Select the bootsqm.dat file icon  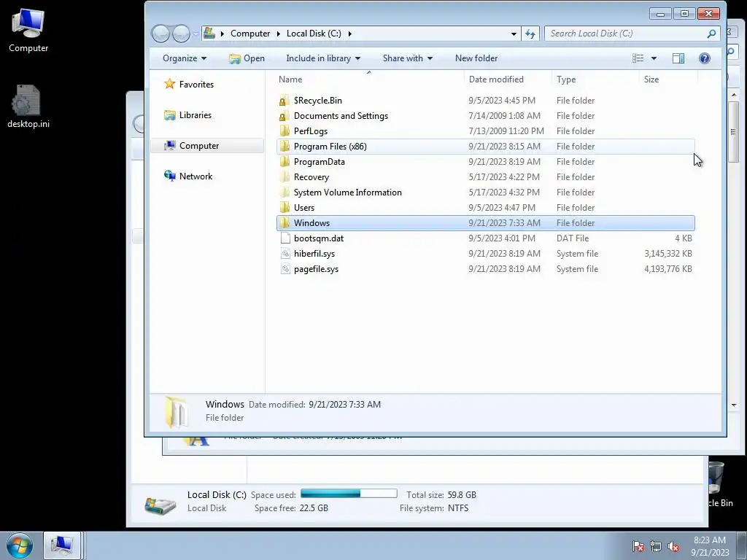tap(285, 238)
